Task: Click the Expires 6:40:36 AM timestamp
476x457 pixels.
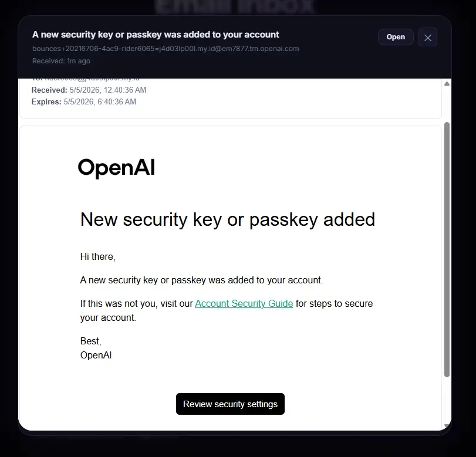Action: pos(100,101)
